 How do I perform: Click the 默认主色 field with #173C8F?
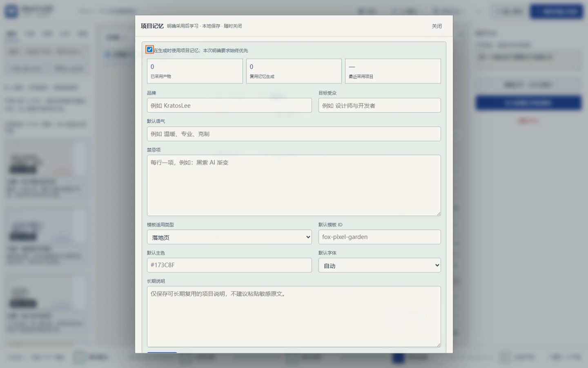tap(229, 265)
